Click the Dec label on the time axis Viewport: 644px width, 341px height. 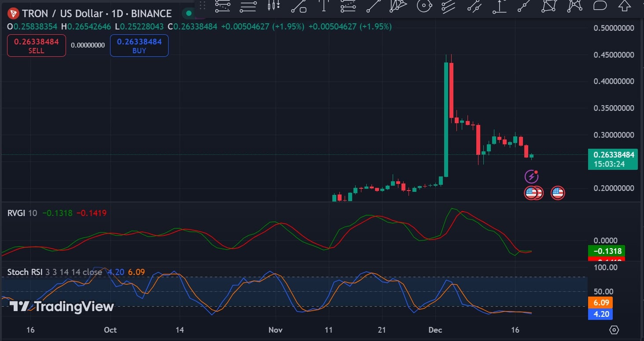[435, 330]
